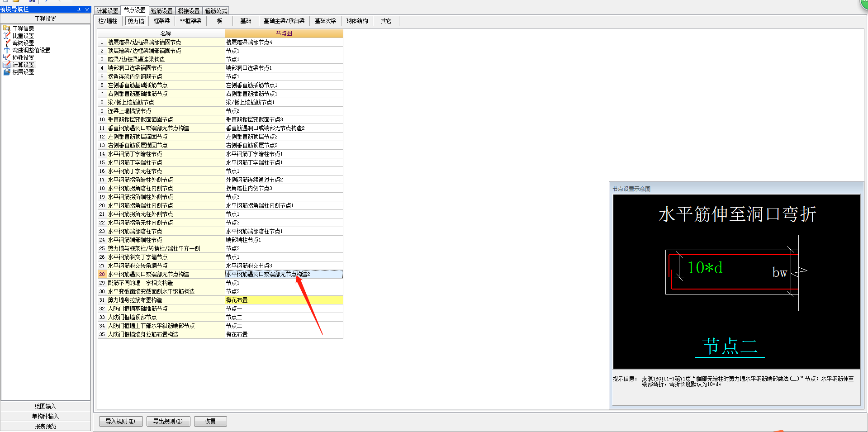Click yellow 梅花布置 cell in row 31
Image resolution: width=868 pixels, height=432 pixels.
[284, 300]
